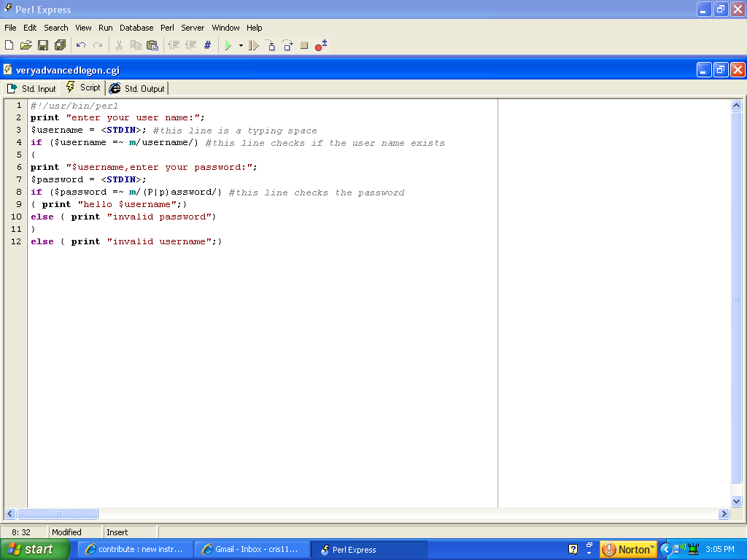Toggle a breakpoint with the red dot icon
This screenshot has height=560, width=747.
coord(320,44)
